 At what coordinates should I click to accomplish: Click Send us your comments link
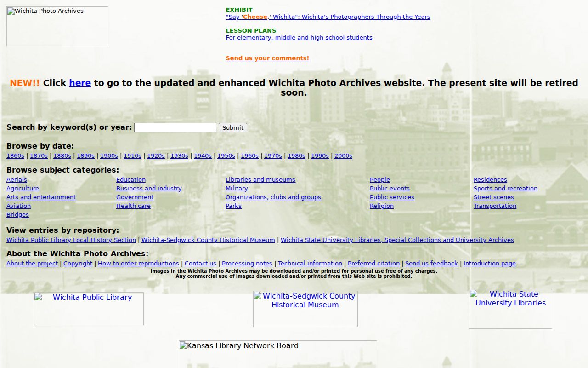(x=267, y=58)
